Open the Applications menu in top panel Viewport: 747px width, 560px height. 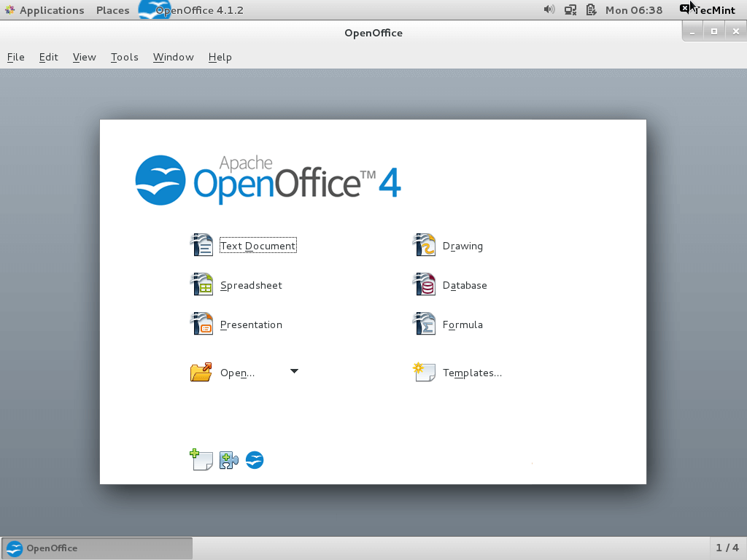click(44, 10)
